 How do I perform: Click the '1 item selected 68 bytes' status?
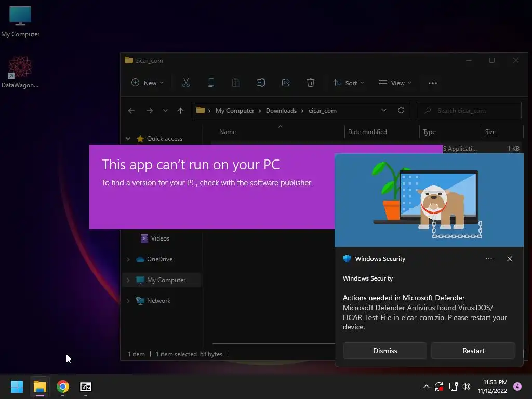click(x=189, y=354)
